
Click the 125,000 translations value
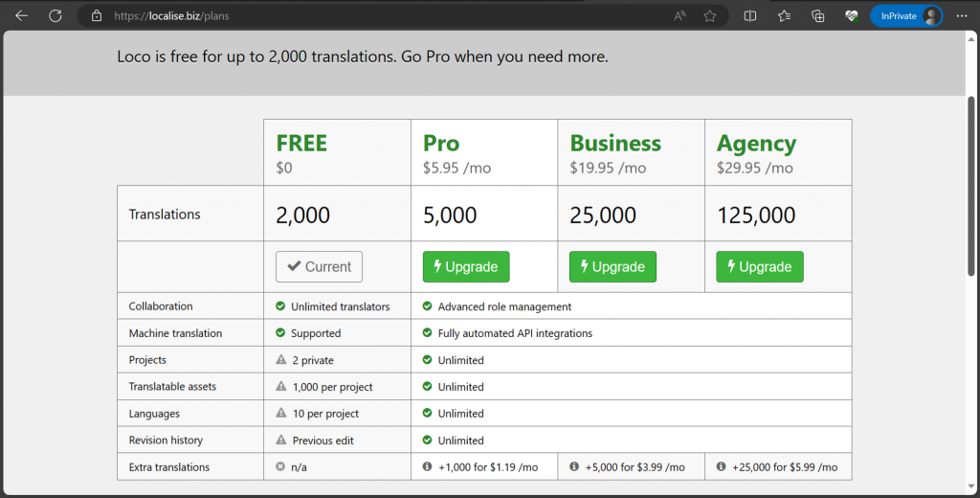pos(756,215)
